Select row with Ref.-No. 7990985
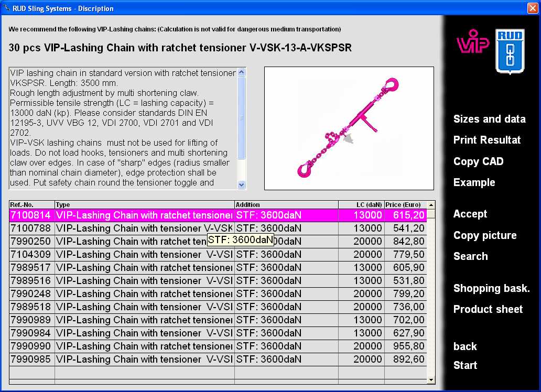The height and width of the screenshot is (392, 541). pyautogui.click(x=218, y=360)
